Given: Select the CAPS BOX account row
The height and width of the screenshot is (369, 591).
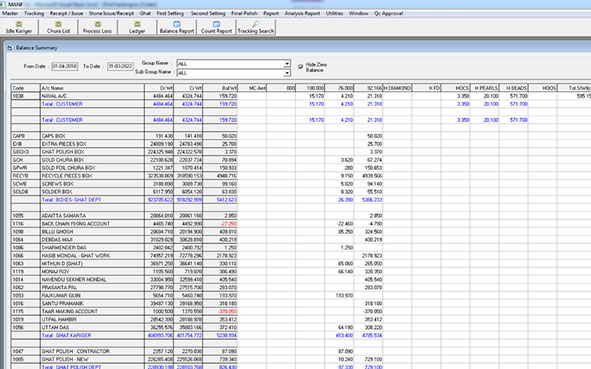Looking at the screenshot, I should pos(54,136).
